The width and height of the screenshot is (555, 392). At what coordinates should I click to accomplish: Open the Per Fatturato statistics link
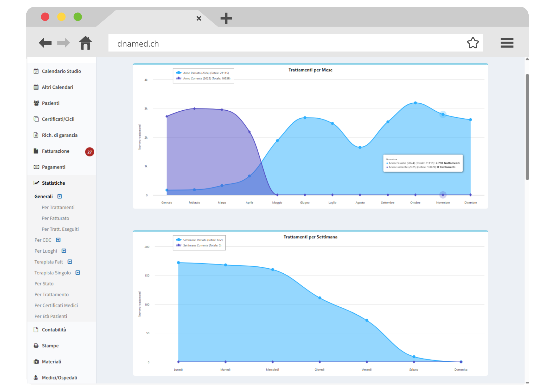(55, 218)
